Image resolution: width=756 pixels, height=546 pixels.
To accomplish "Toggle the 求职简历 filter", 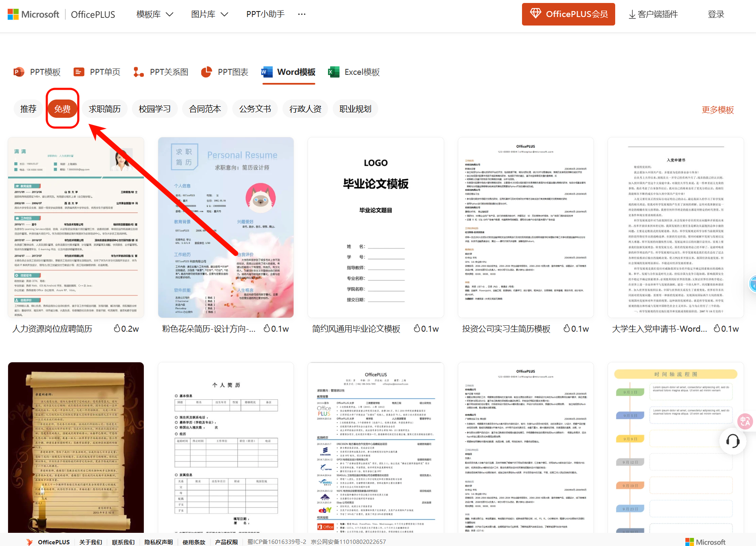I will [104, 109].
